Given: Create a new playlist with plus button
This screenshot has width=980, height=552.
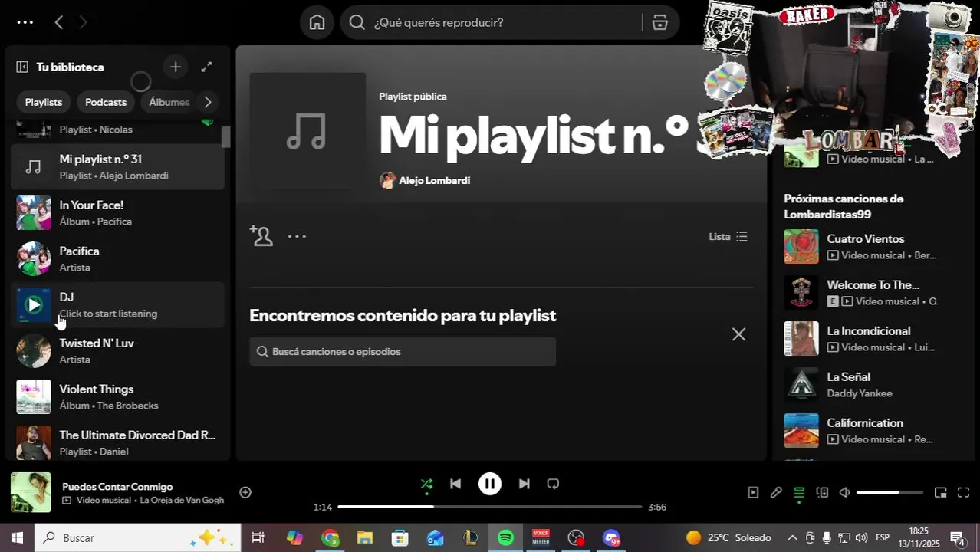Looking at the screenshot, I should (176, 67).
